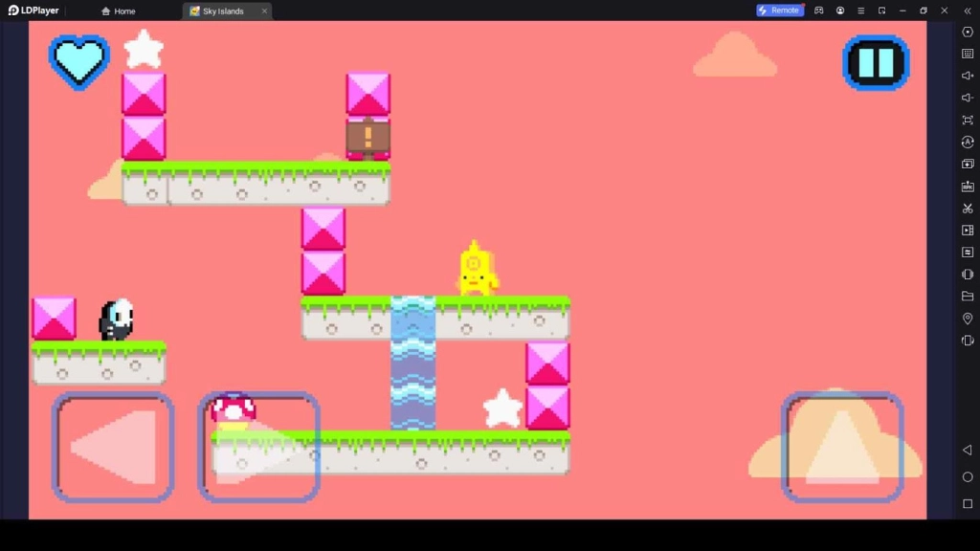
Task: Open the keyboard mapping icon
Action: pyautogui.click(x=968, y=54)
